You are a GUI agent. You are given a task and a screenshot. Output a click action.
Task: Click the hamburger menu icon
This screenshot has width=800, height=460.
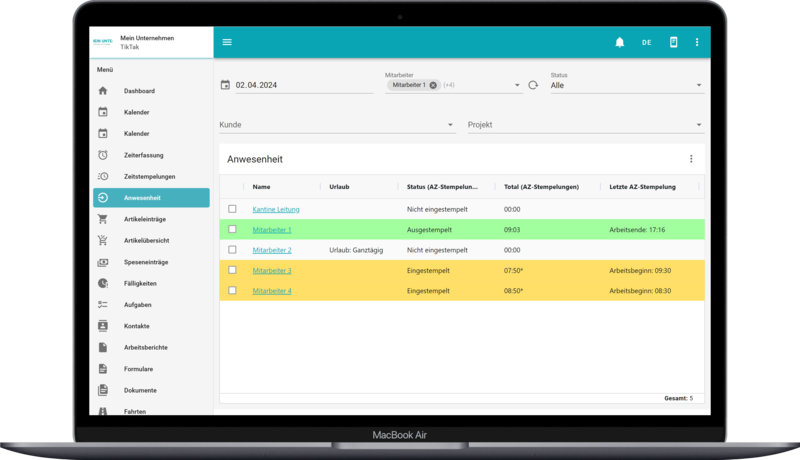pyautogui.click(x=227, y=42)
